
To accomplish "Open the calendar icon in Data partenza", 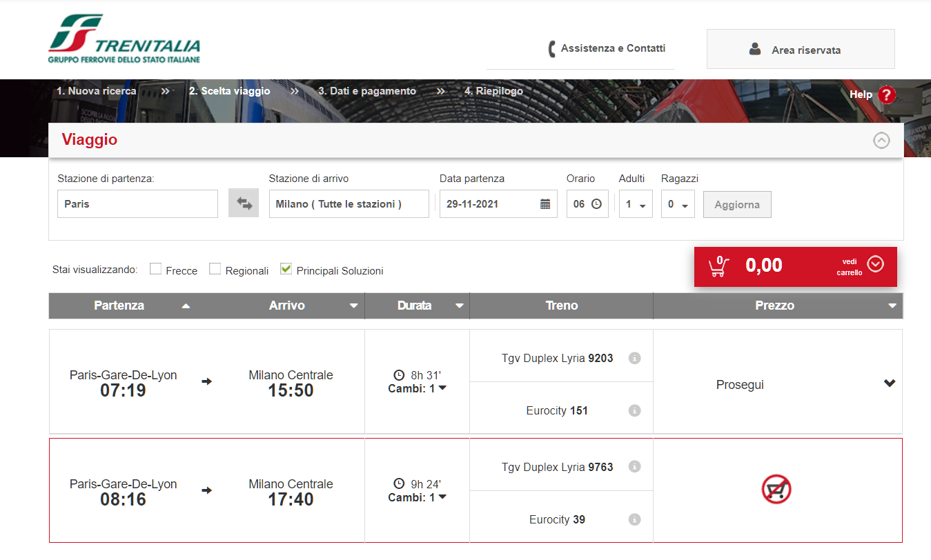I will 545,204.
